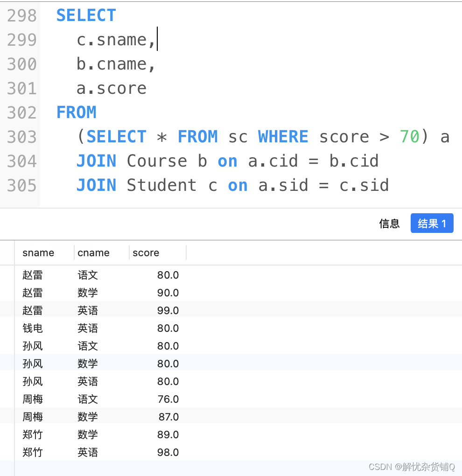
Task: Select line number 298 in gutter
Action: click(21, 15)
